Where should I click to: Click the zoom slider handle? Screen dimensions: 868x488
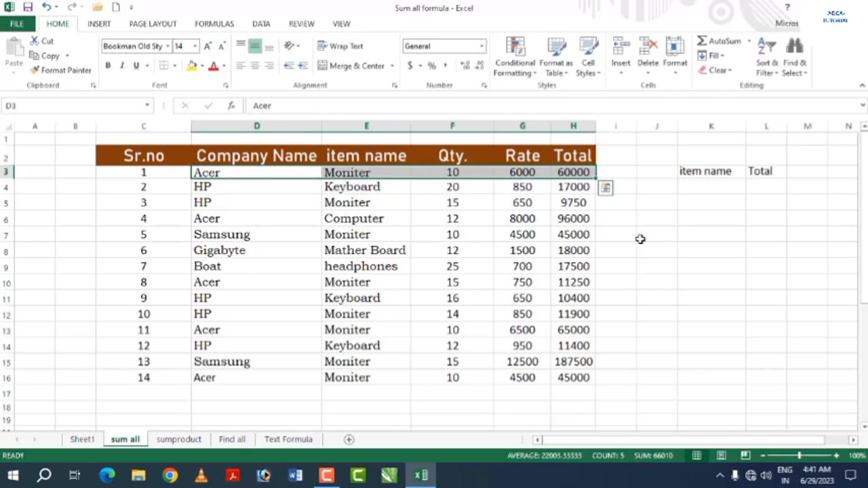coord(799,455)
